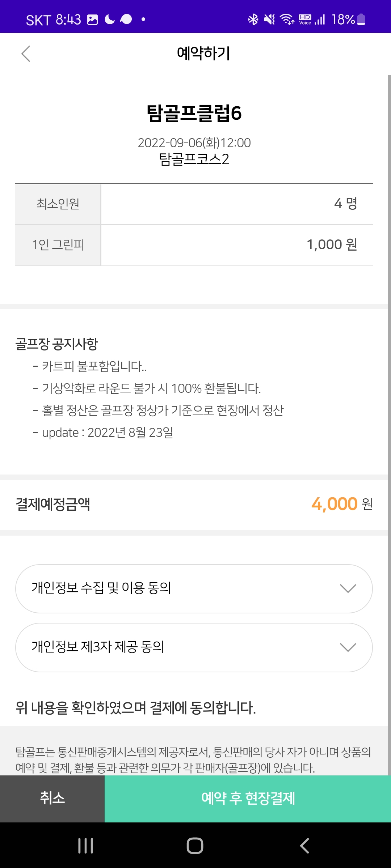Tap the back arrow in the header
Viewport: 391px width, 868px height.
[x=26, y=54]
